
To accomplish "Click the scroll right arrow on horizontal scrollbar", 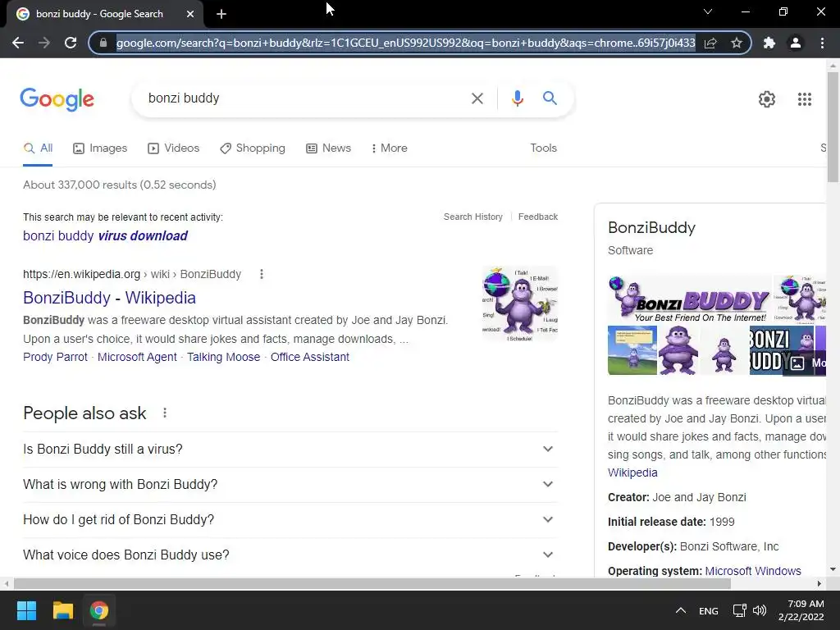I will coord(819,583).
